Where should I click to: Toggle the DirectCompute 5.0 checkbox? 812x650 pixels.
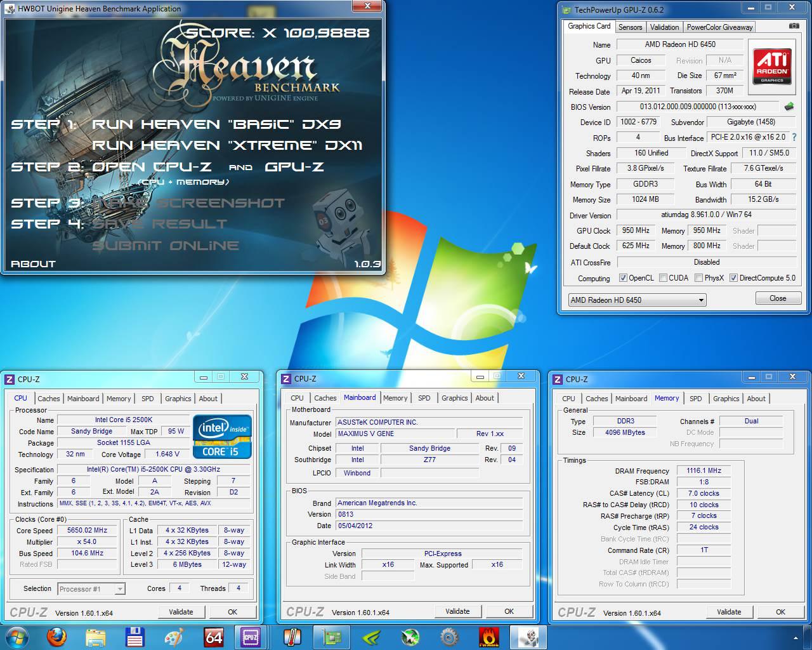tap(733, 277)
